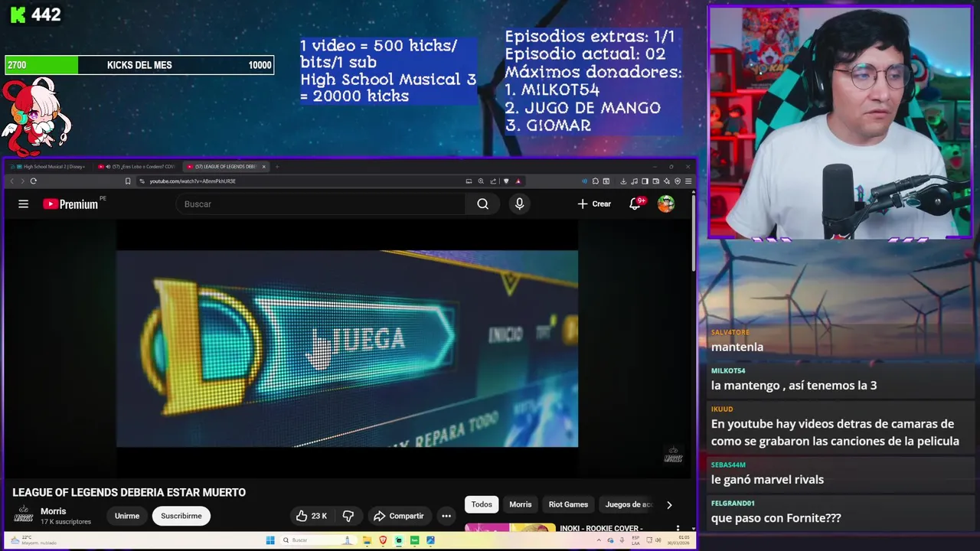Viewport: 980px width, 551px height.
Task: Open the YouTube hamburger guide menu
Action: 23,204
